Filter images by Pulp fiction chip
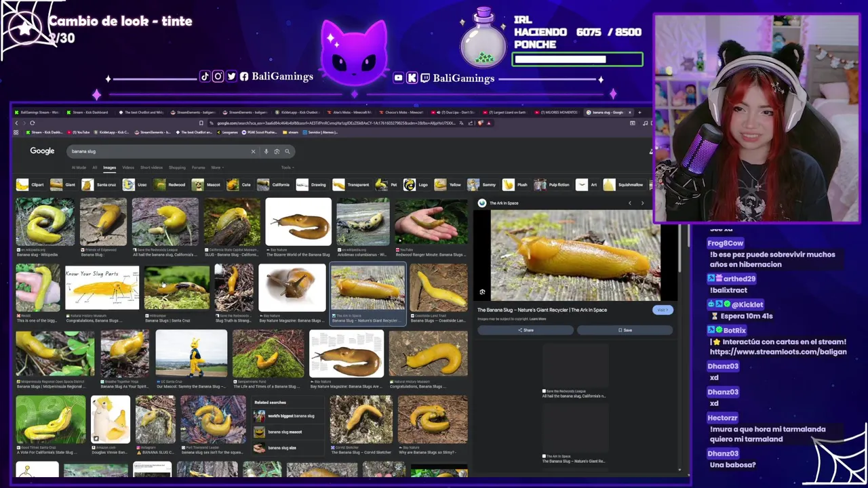Image resolution: width=868 pixels, height=488 pixels. [552, 184]
